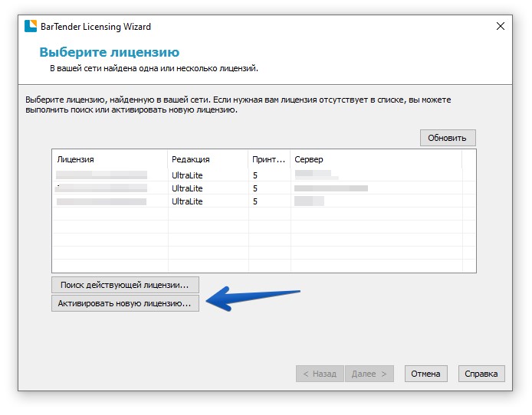
Task: Click the server name in the second row
Action: [x=331, y=188]
